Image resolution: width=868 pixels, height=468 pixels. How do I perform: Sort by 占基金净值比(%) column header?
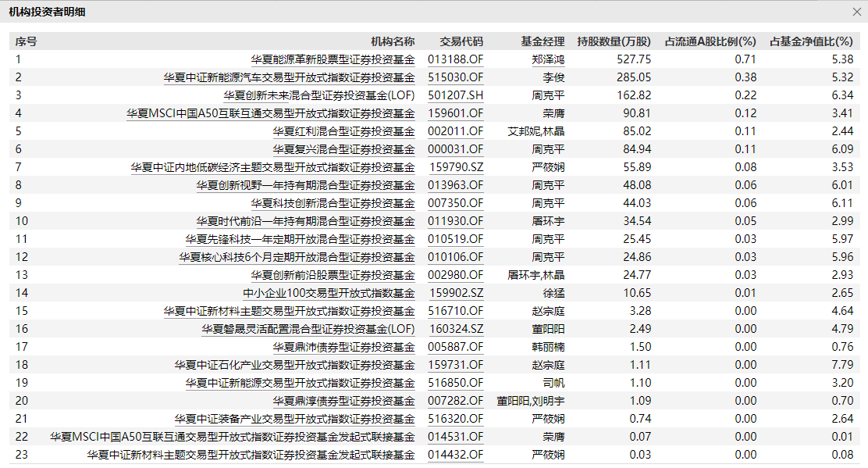click(812, 41)
